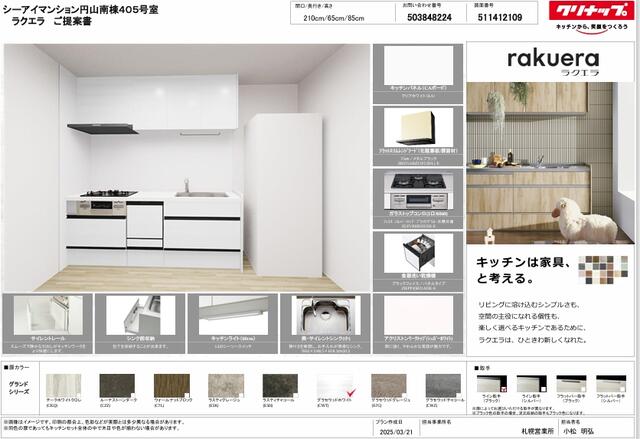640x439 pixels.
Task: Tick checkbox on ラスティグレージュ swatch
Action: point(242,395)
